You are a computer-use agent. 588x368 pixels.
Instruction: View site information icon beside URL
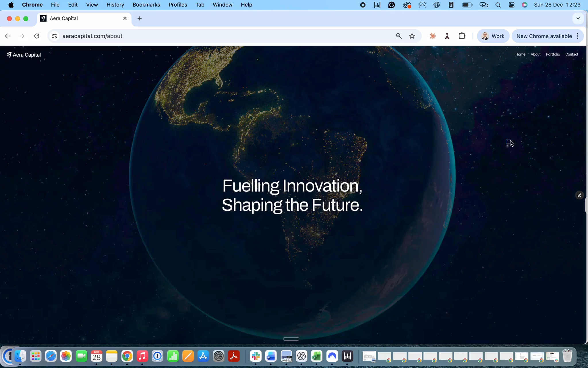coord(54,36)
